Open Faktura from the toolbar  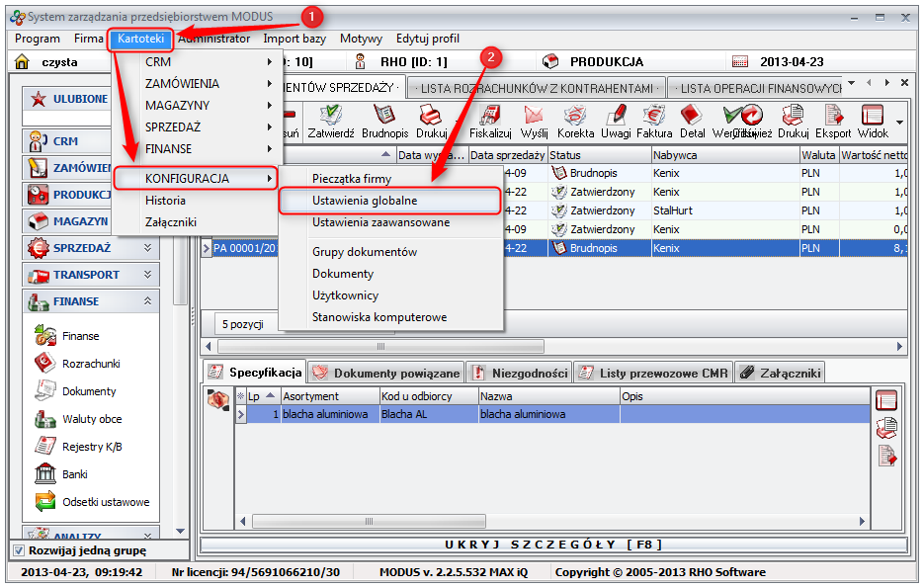pos(653,120)
